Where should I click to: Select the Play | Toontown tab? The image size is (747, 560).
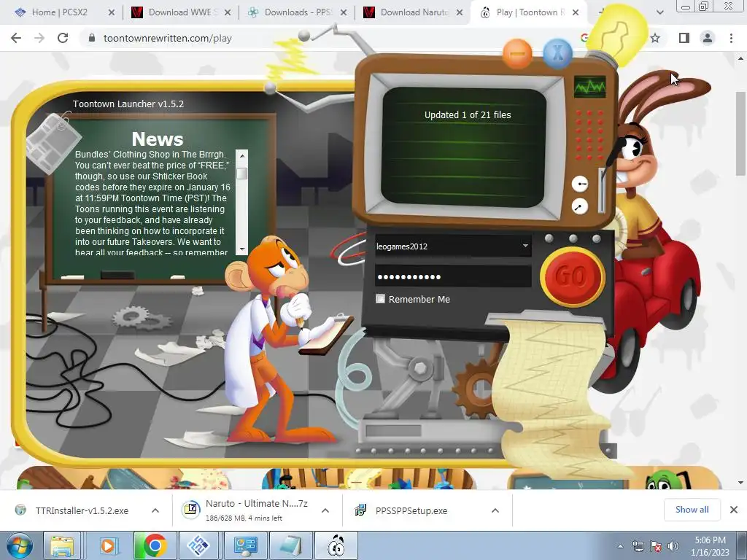pyautogui.click(x=529, y=12)
